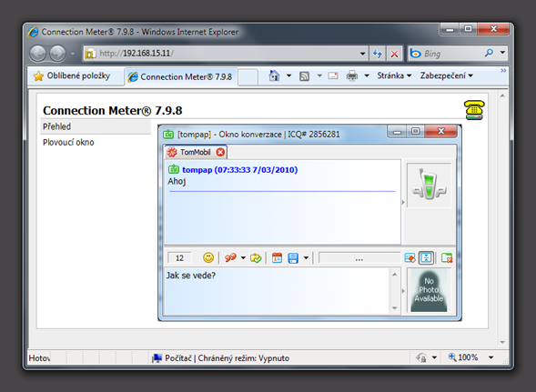Click the Print icon

click(352, 75)
